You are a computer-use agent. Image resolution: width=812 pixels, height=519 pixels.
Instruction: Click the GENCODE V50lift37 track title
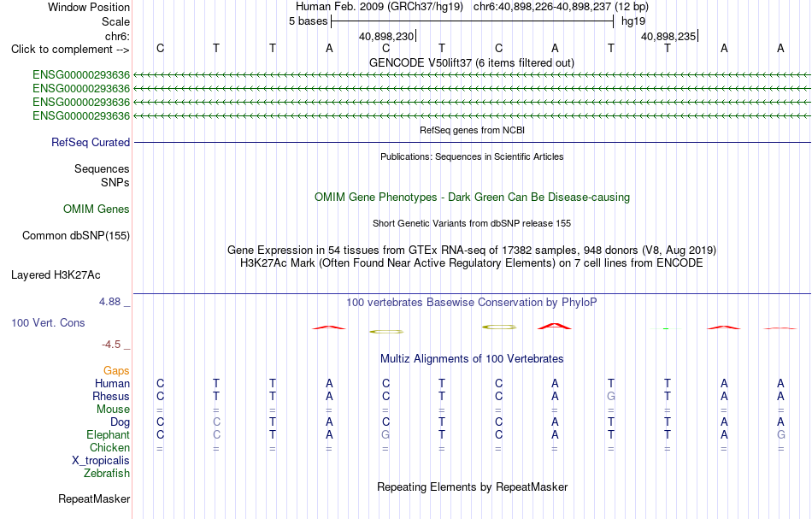[x=472, y=62]
